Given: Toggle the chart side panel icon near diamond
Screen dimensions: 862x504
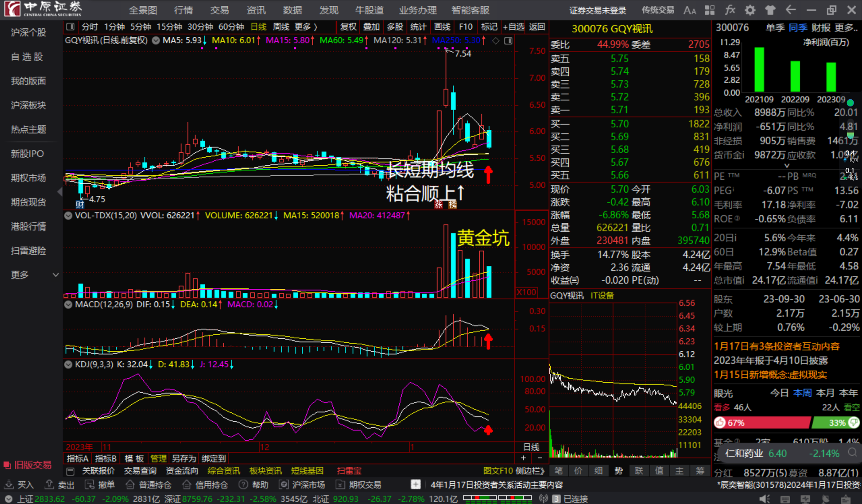Looking at the screenshot, I should click(x=508, y=41).
